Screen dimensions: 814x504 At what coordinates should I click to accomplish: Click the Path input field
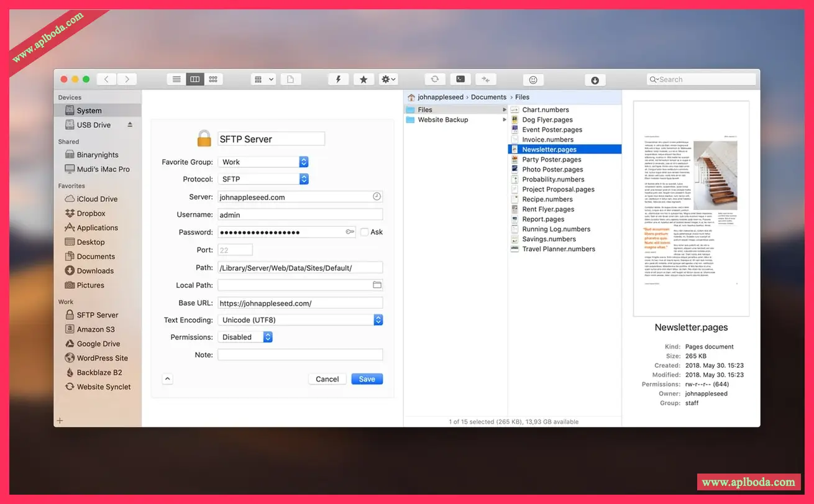300,268
